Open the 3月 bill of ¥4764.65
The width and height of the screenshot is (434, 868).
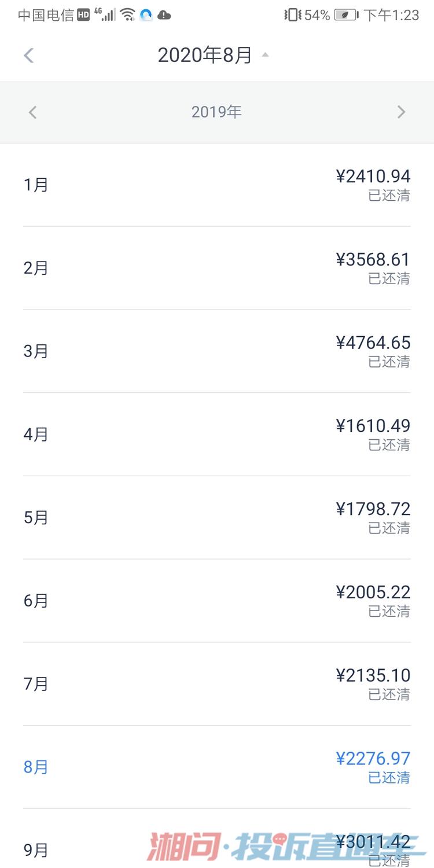216,351
